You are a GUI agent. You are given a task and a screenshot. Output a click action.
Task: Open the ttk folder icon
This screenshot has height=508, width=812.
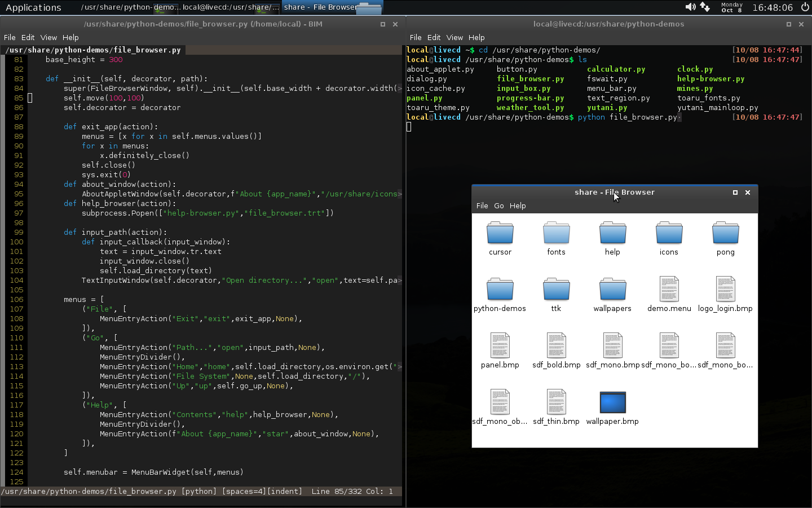[x=556, y=289]
